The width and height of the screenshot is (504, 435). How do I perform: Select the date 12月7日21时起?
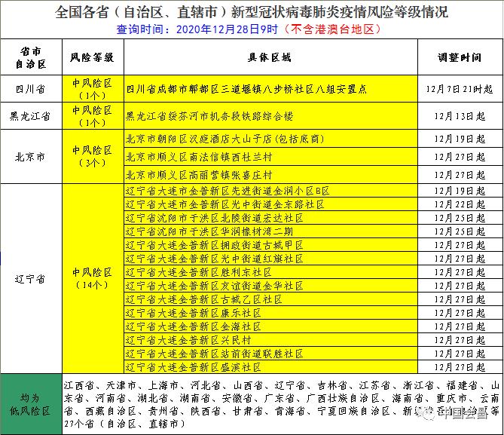click(x=460, y=89)
